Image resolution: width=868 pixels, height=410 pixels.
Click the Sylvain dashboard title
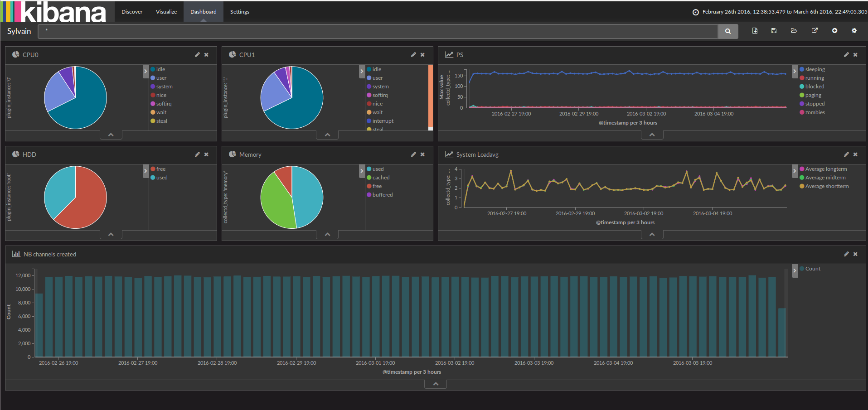coord(19,31)
